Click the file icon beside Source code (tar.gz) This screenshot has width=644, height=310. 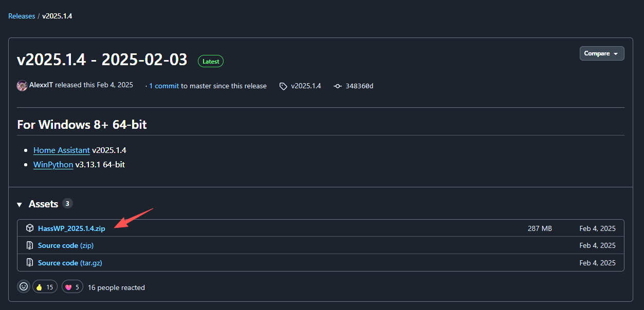point(30,263)
